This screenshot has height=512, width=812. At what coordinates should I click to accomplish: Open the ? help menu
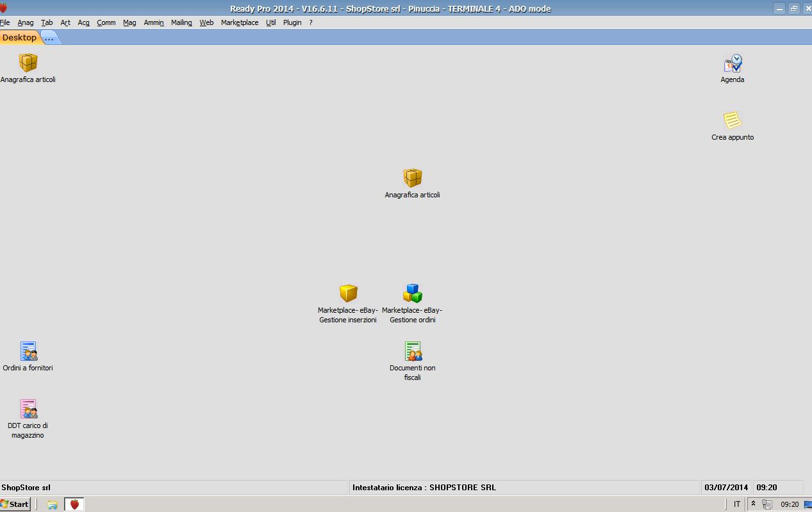pyautogui.click(x=311, y=22)
